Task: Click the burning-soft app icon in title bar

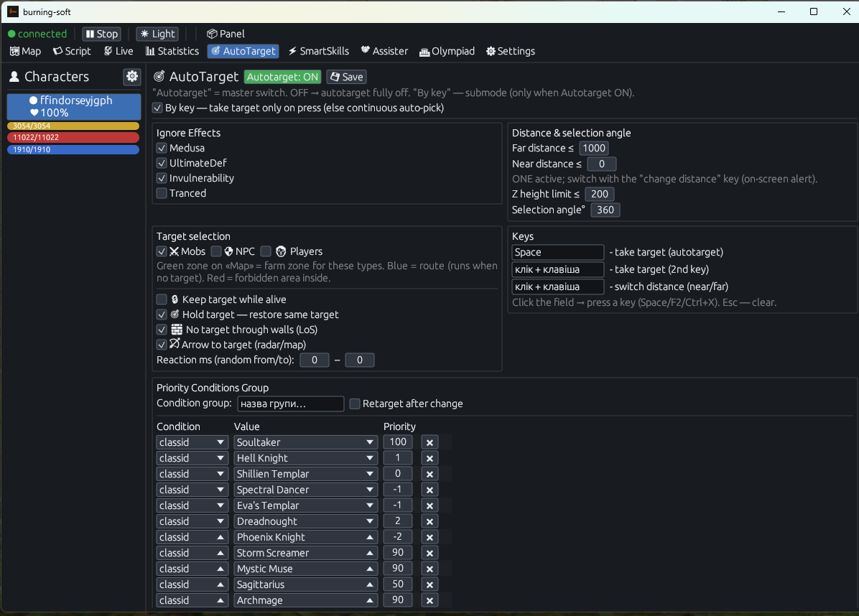Action: pyautogui.click(x=13, y=11)
